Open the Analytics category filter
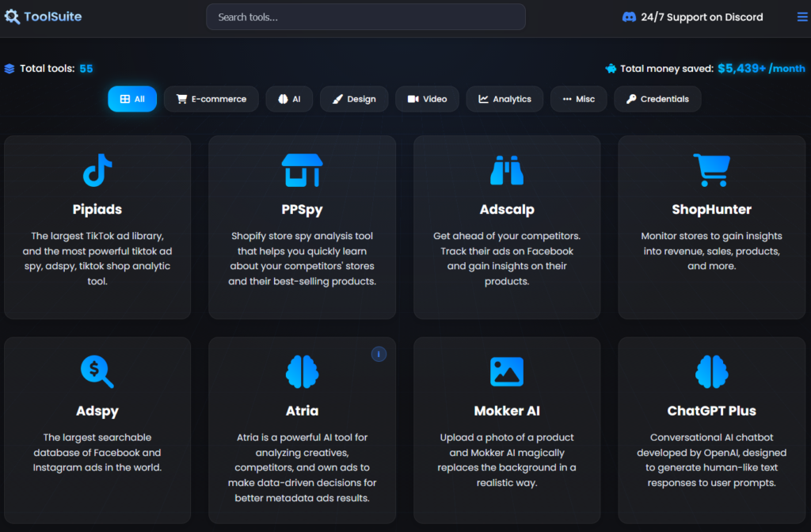 (504, 99)
